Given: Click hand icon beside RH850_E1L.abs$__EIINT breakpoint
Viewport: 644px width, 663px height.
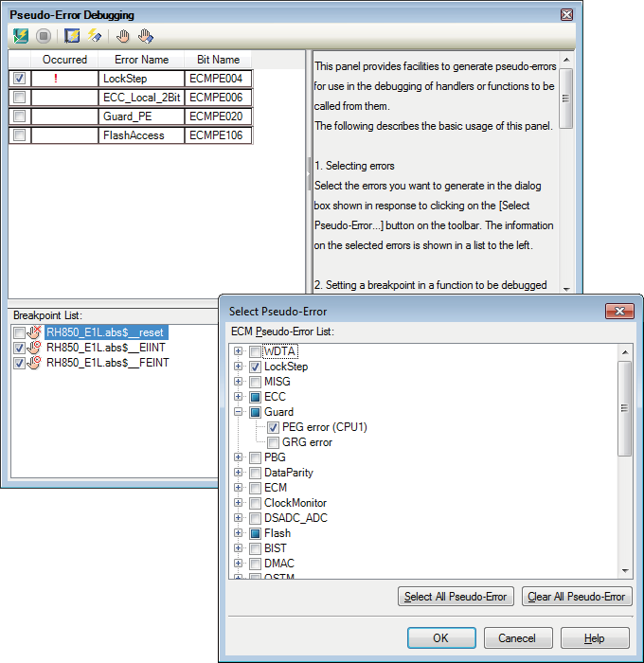Looking at the screenshot, I should point(35,348).
